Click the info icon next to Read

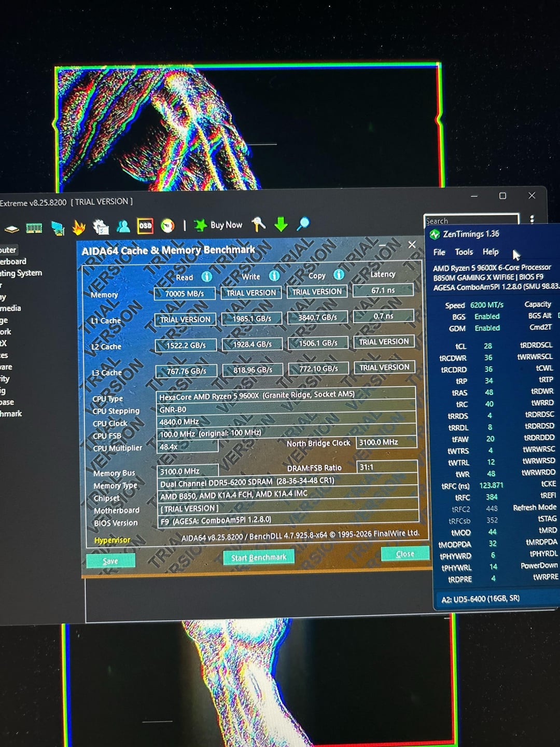207,276
